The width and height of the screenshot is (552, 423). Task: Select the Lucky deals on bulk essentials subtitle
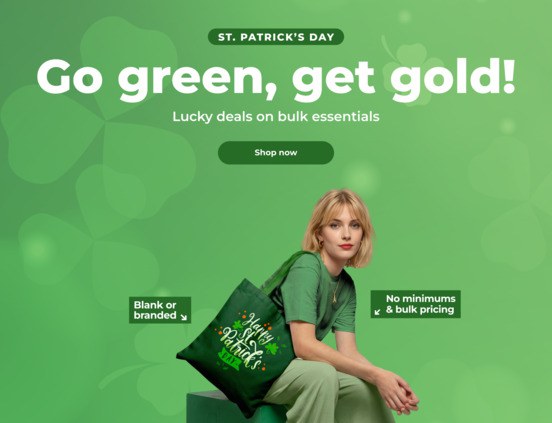276,116
